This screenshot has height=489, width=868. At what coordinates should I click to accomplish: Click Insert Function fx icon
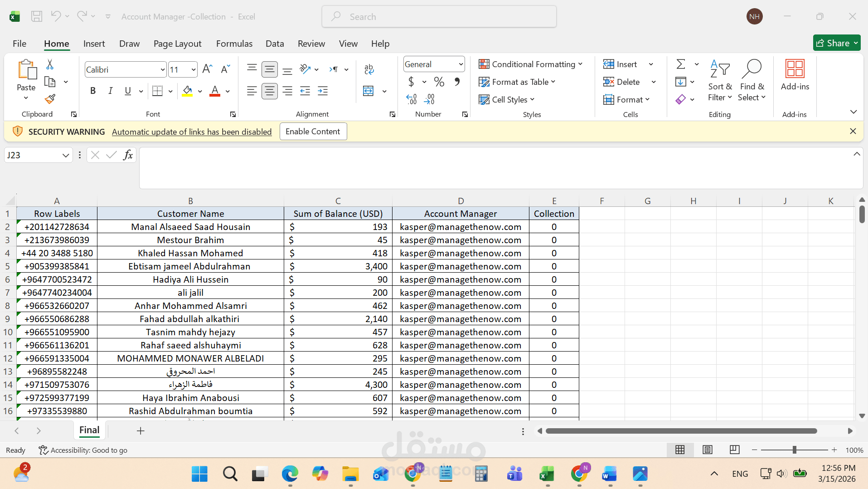(x=128, y=155)
